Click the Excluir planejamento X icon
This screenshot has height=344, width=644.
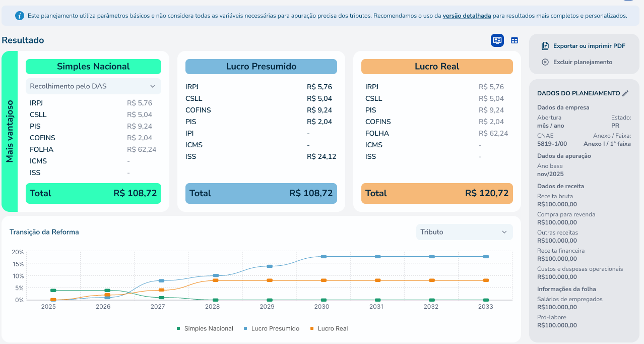(x=545, y=62)
